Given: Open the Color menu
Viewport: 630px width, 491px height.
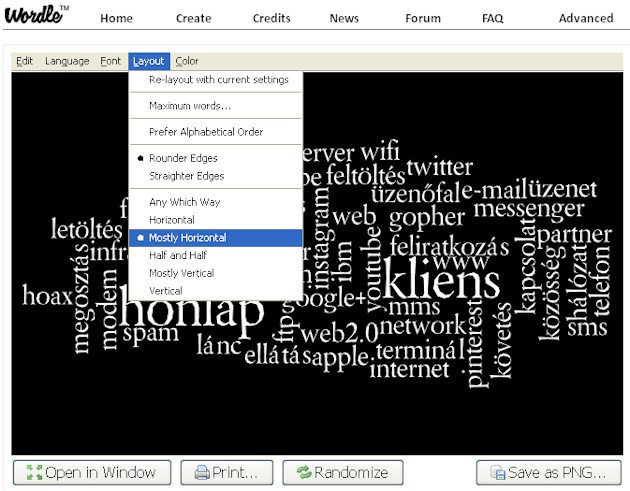Looking at the screenshot, I should [187, 61].
